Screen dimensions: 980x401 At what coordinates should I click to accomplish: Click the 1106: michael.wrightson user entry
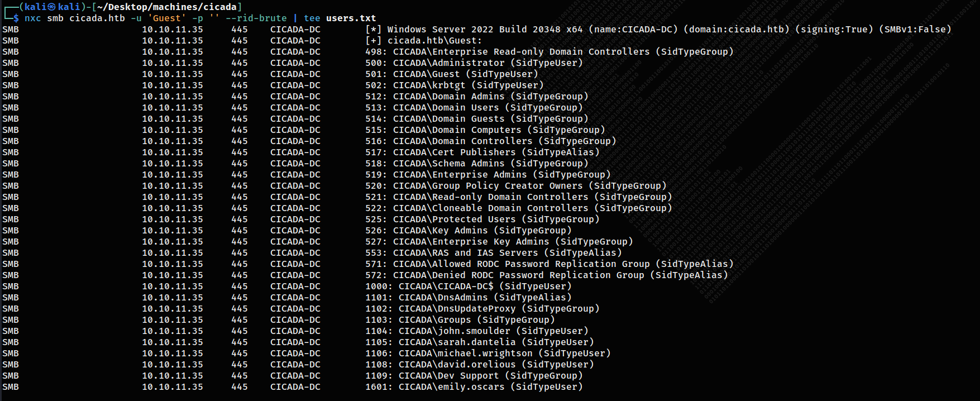[488, 353]
